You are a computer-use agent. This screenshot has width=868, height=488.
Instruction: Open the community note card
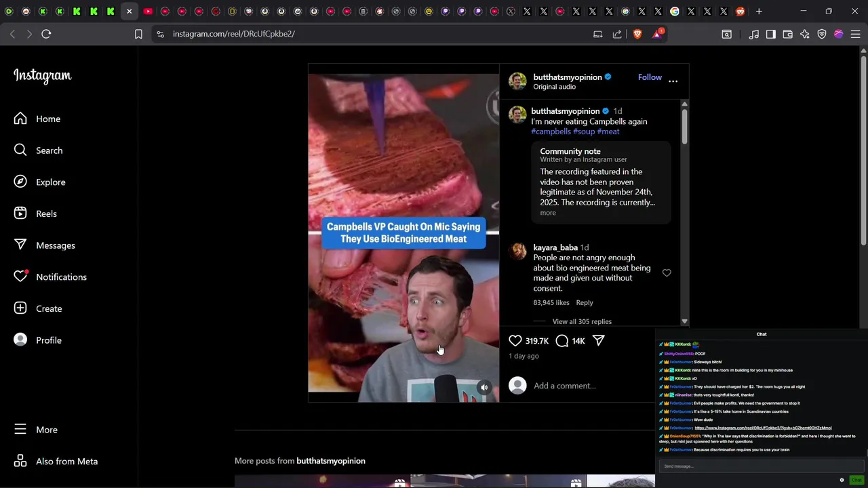click(x=601, y=183)
